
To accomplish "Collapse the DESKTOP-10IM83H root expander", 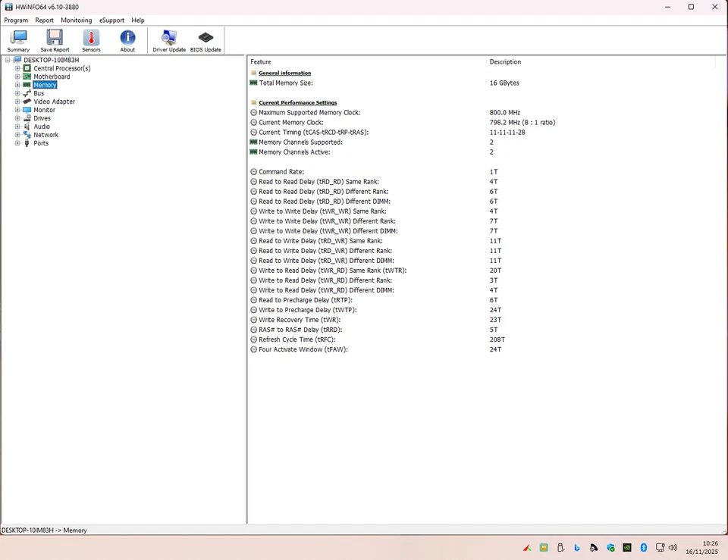I will click(x=8, y=60).
